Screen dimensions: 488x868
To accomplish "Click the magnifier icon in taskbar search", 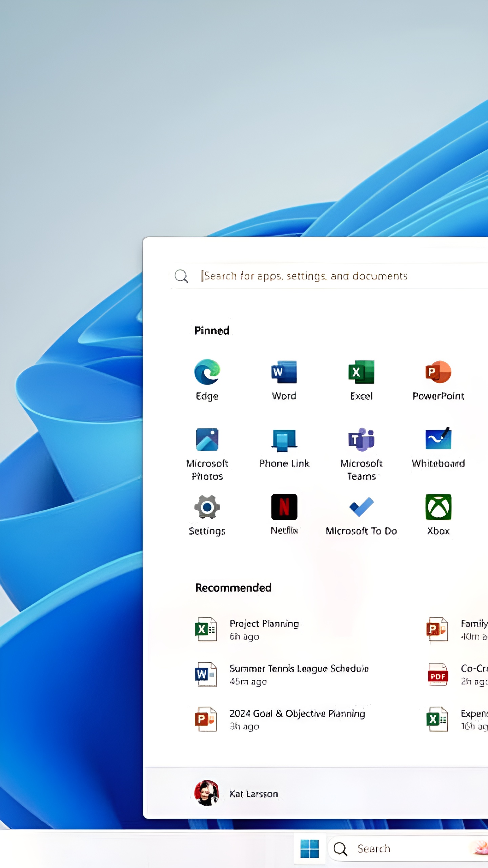I will click(340, 849).
